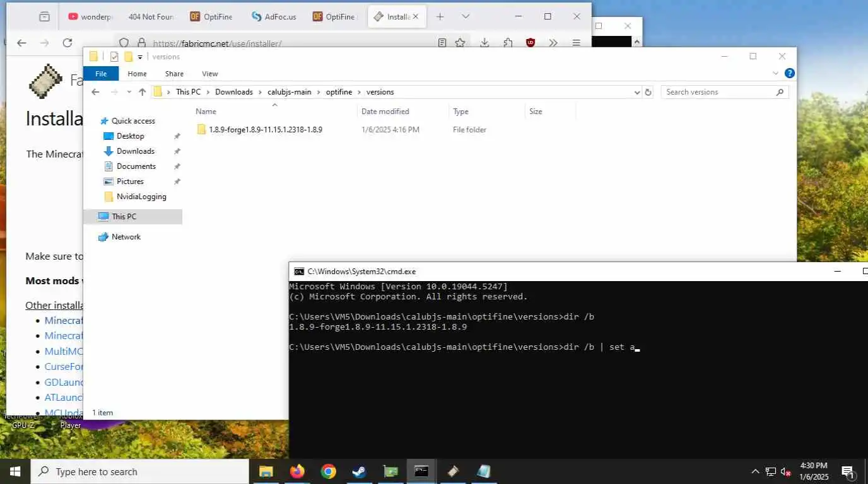The image size is (868, 484).
Task: Open Explorer help question mark
Action: click(x=789, y=74)
